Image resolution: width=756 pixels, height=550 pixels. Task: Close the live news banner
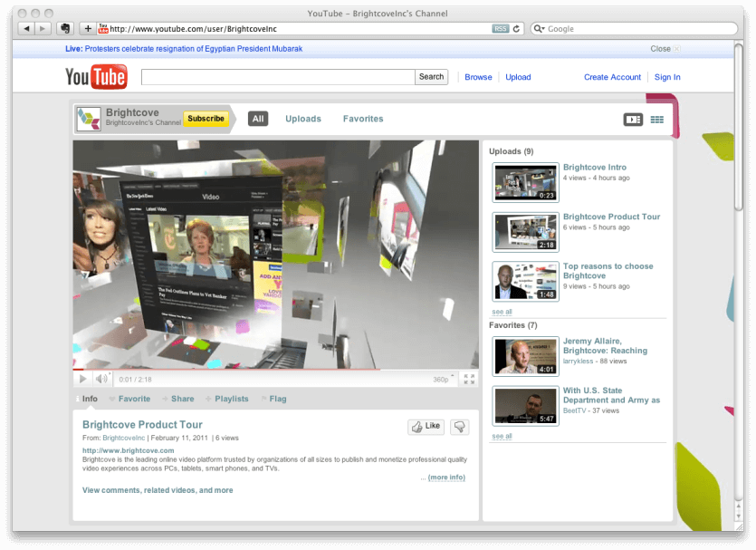(x=665, y=49)
